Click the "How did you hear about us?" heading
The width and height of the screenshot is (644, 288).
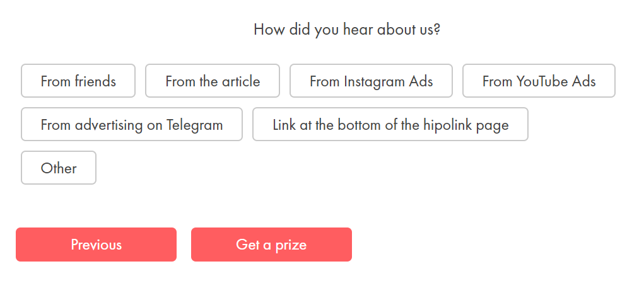click(x=347, y=30)
